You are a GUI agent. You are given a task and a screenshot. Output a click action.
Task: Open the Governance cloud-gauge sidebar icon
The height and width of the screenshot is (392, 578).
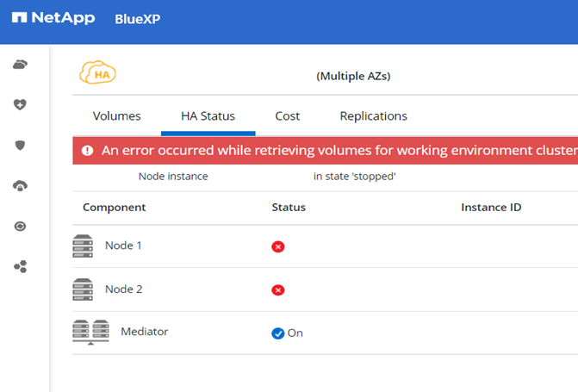(x=21, y=185)
